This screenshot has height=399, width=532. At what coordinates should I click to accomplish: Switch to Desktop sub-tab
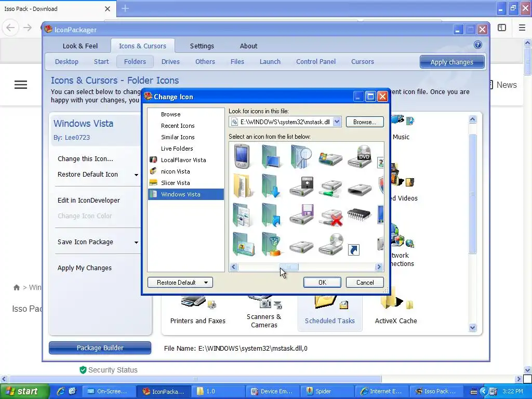coord(66,61)
